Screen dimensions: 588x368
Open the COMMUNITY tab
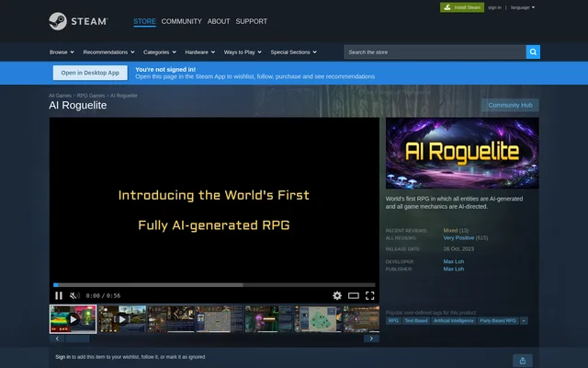coord(182,21)
